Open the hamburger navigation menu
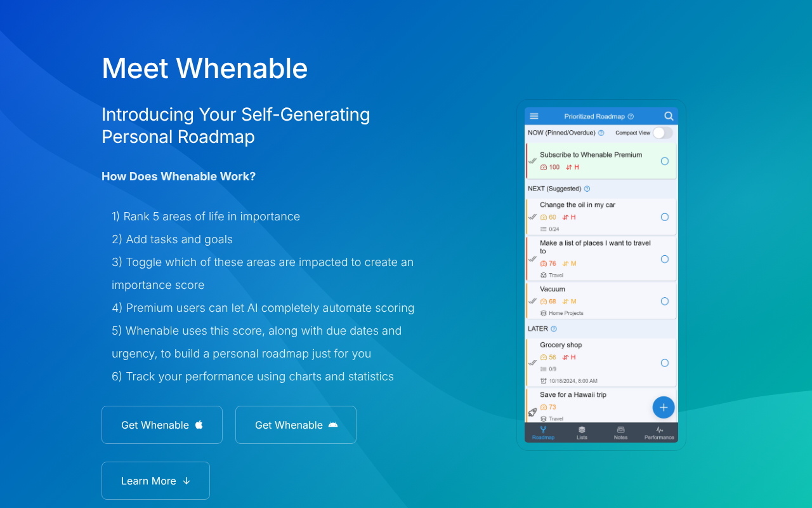812x508 pixels. pos(534,116)
